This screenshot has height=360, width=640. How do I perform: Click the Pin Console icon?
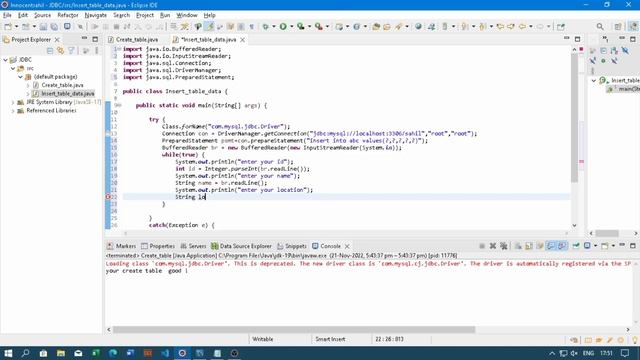(x=576, y=246)
